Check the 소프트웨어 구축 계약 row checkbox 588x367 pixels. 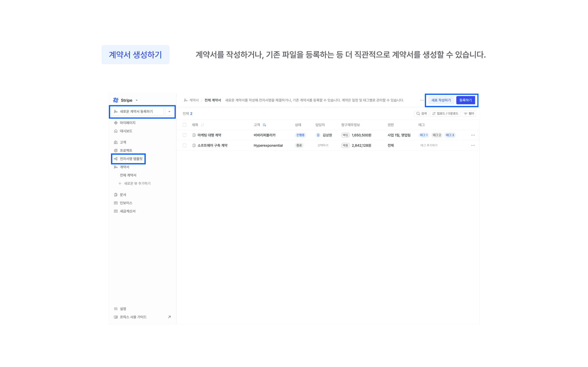185,145
